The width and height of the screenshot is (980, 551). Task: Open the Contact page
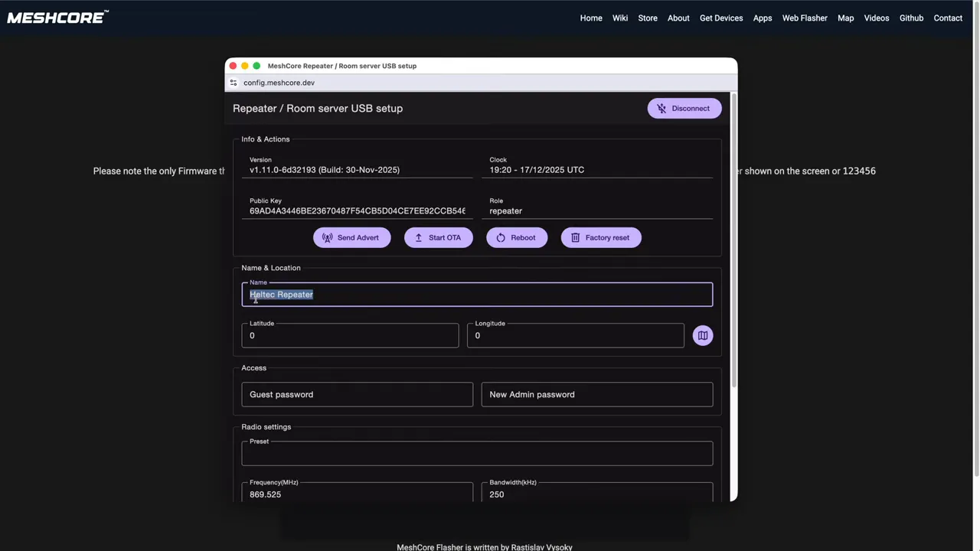coord(948,18)
